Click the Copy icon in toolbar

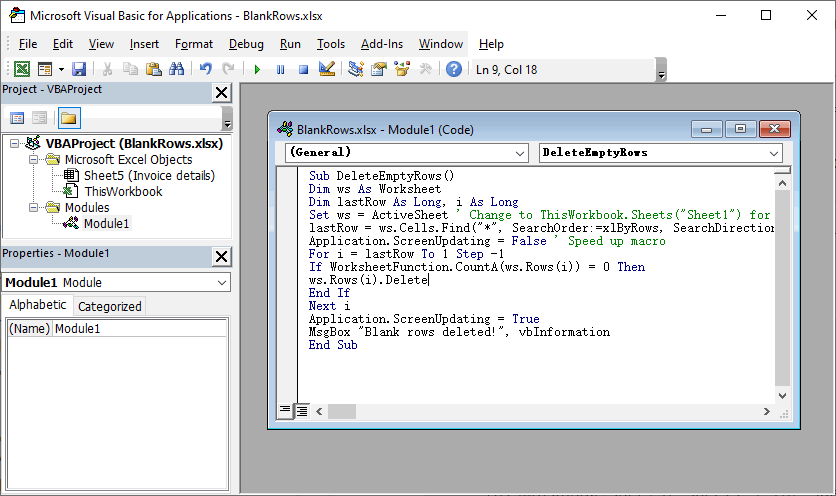coord(130,69)
